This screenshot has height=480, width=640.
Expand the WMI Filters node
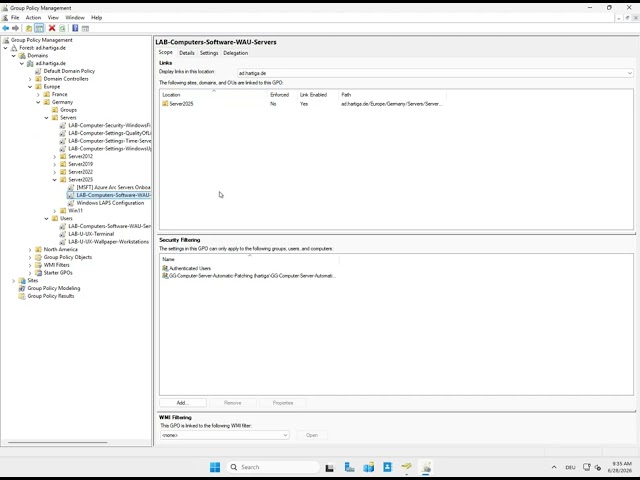(x=30, y=265)
